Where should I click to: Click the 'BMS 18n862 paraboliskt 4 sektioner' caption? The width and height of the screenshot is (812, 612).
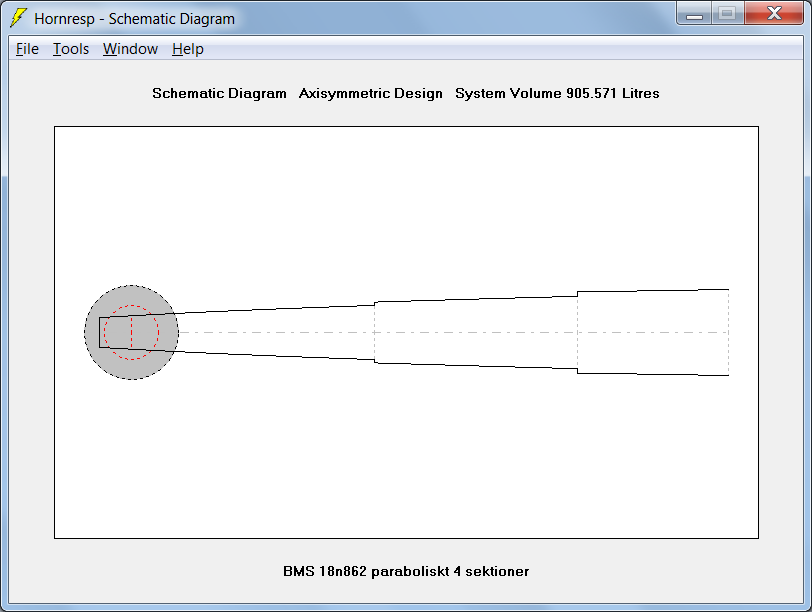click(x=406, y=572)
